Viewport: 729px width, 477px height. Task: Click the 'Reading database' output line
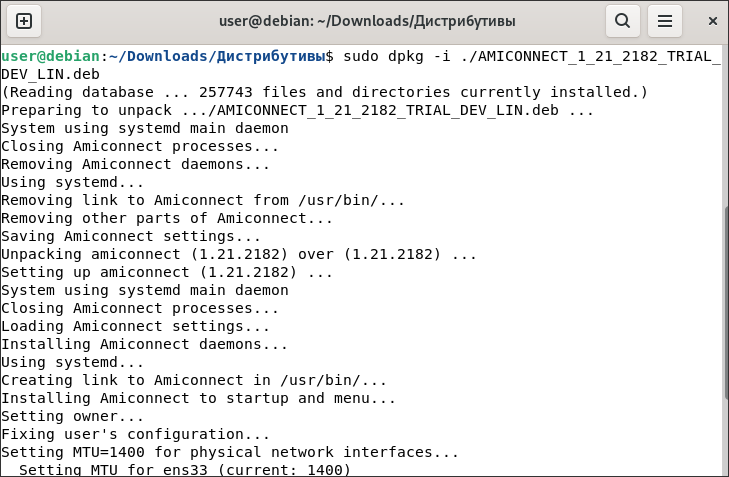pyautogui.click(x=325, y=92)
